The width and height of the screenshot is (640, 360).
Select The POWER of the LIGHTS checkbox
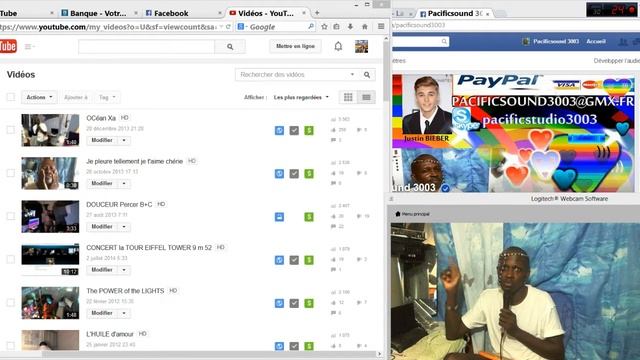(x=11, y=303)
